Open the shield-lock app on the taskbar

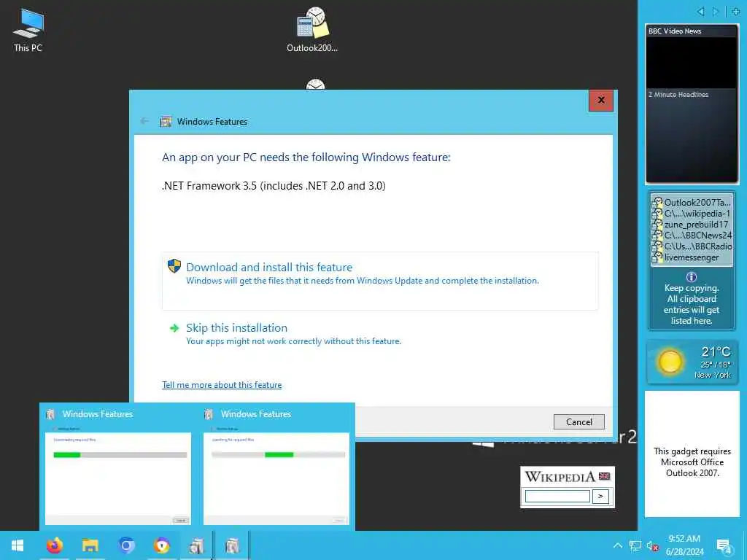162,545
